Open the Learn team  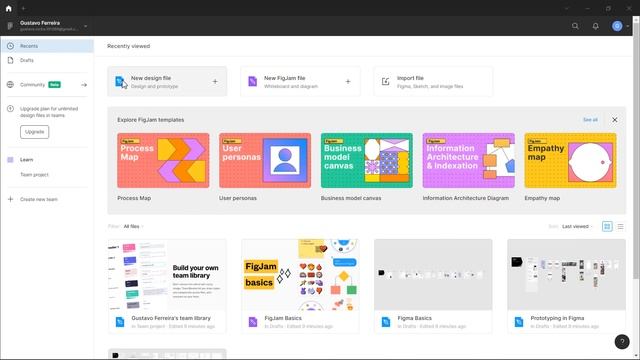click(27, 160)
